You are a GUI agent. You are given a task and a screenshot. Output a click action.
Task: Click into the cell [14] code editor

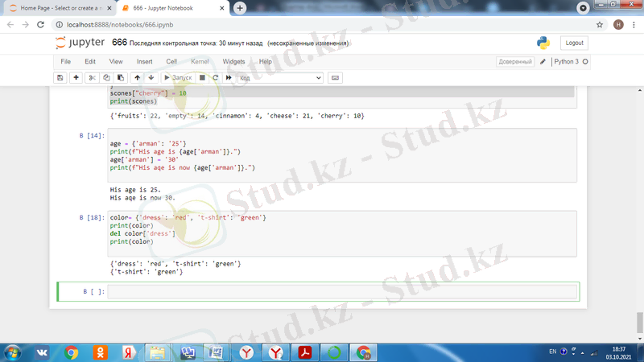342,155
